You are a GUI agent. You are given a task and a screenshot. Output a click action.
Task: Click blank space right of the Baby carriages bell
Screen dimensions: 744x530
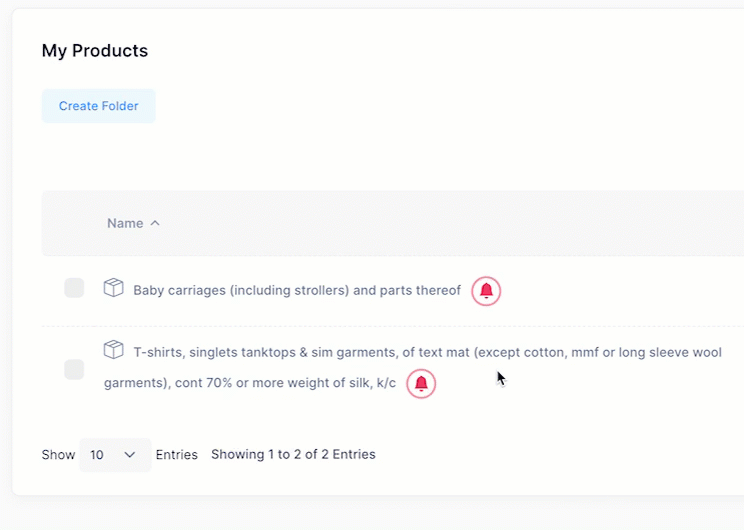click(x=620, y=291)
